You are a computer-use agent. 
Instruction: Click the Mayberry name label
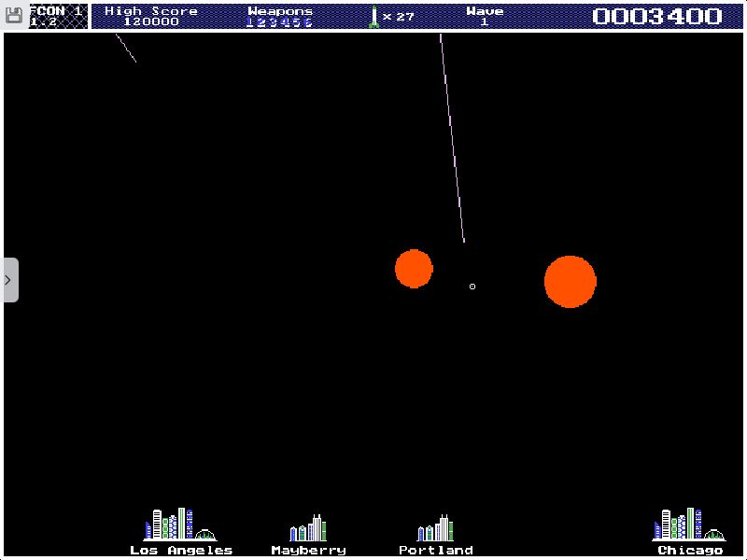(x=308, y=551)
